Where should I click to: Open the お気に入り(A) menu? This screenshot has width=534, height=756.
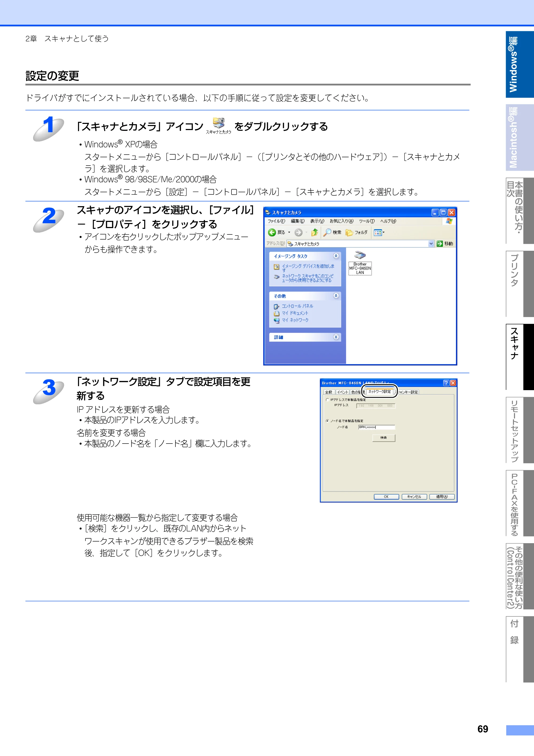click(341, 221)
